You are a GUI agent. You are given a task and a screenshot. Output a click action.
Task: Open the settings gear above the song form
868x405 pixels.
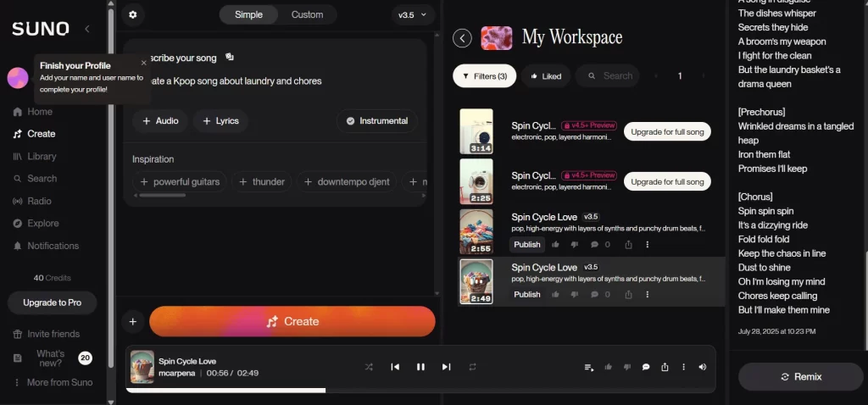click(x=133, y=14)
